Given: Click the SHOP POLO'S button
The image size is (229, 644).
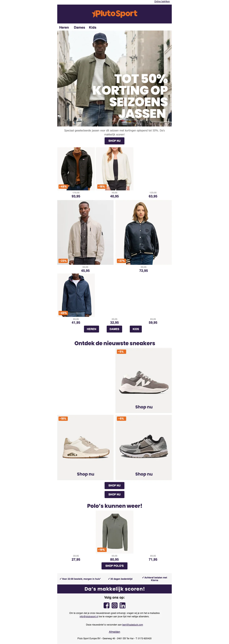Looking at the screenshot, I should pyautogui.click(x=114, y=566).
